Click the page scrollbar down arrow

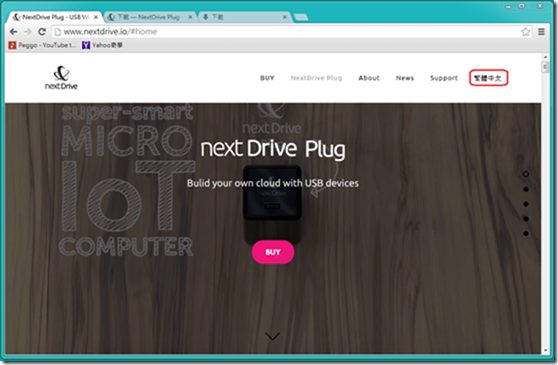pyautogui.click(x=545, y=350)
